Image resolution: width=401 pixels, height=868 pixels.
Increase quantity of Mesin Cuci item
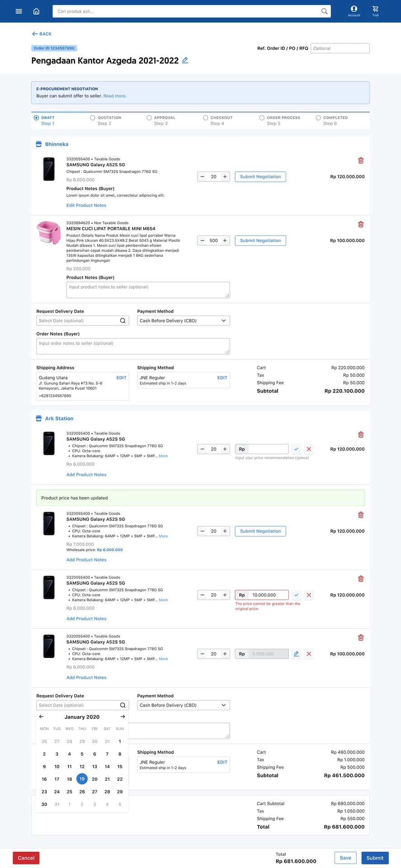[x=225, y=241]
